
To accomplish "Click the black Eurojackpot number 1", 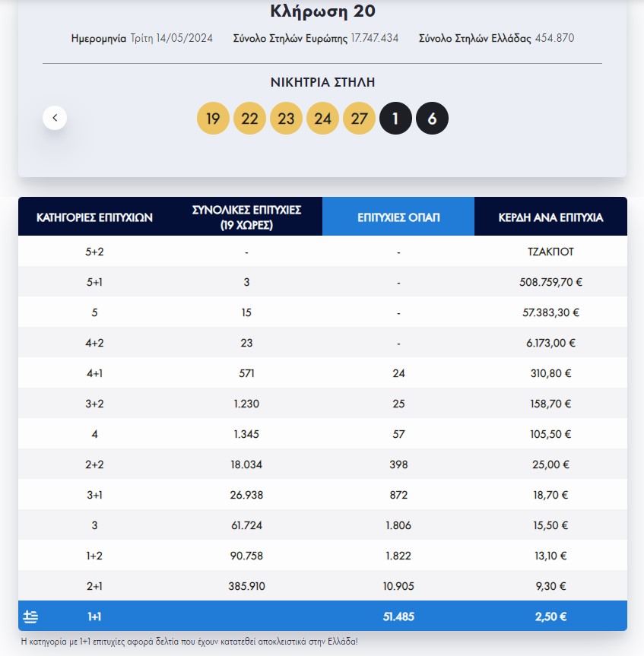I will (396, 118).
